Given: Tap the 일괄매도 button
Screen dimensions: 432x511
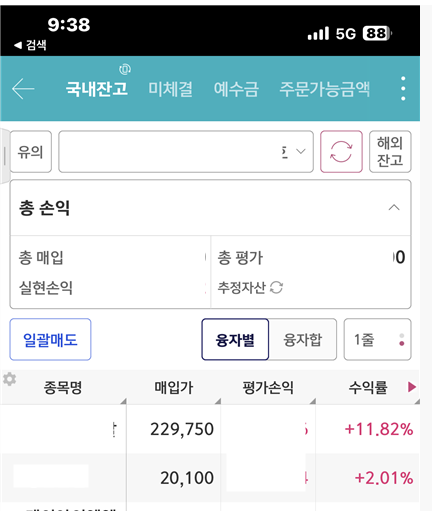Looking at the screenshot, I should (x=50, y=339).
